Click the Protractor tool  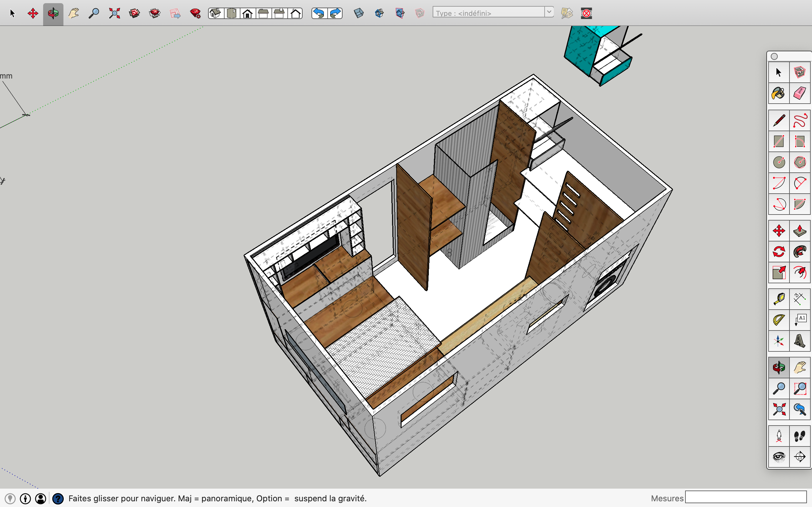pyautogui.click(x=778, y=319)
